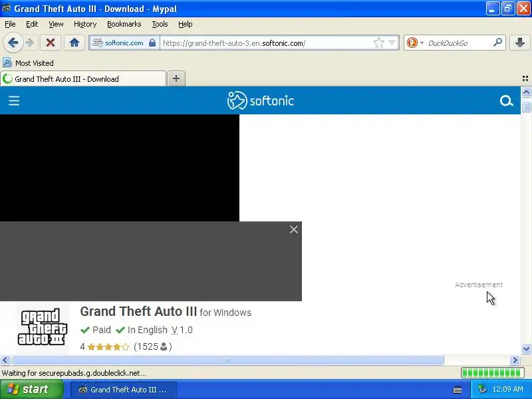Click the Grand Theft Auto III game logo thumbnail
Image resolution: width=532 pixels, height=399 pixels.
pyautogui.click(x=43, y=327)
